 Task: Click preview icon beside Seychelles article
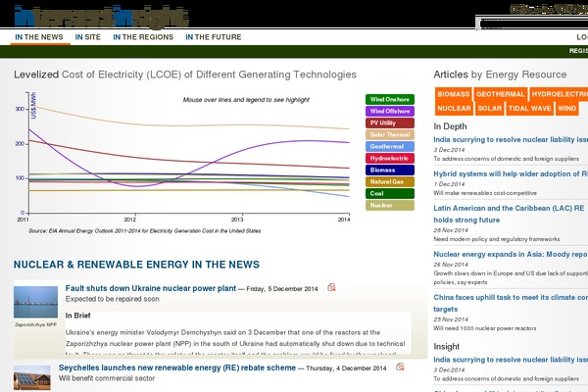(x=400, y=367)
